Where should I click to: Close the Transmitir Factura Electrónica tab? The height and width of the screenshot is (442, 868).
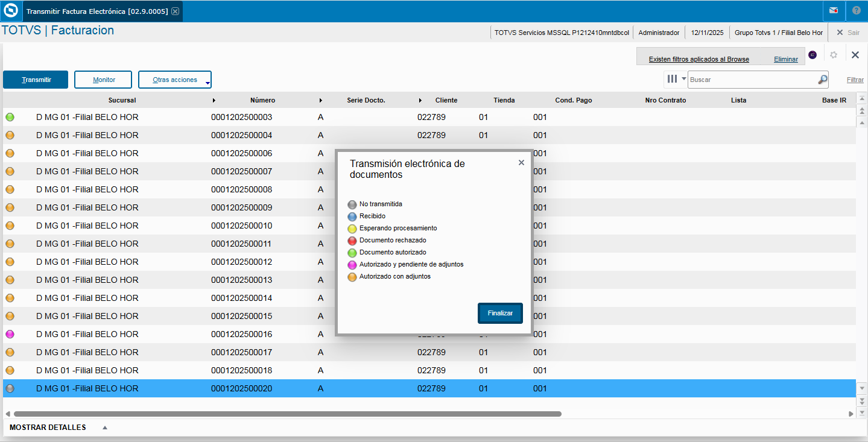(175, 11)
